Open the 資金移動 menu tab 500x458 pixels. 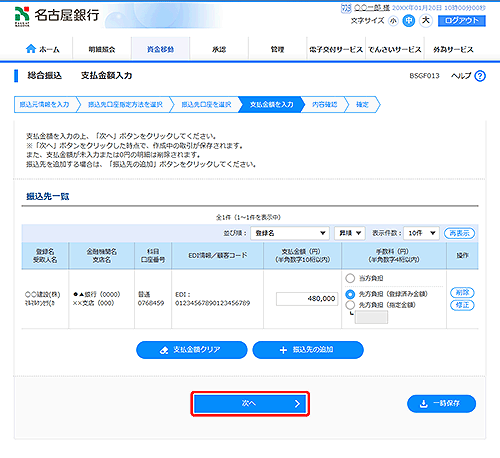click(160, 49)
